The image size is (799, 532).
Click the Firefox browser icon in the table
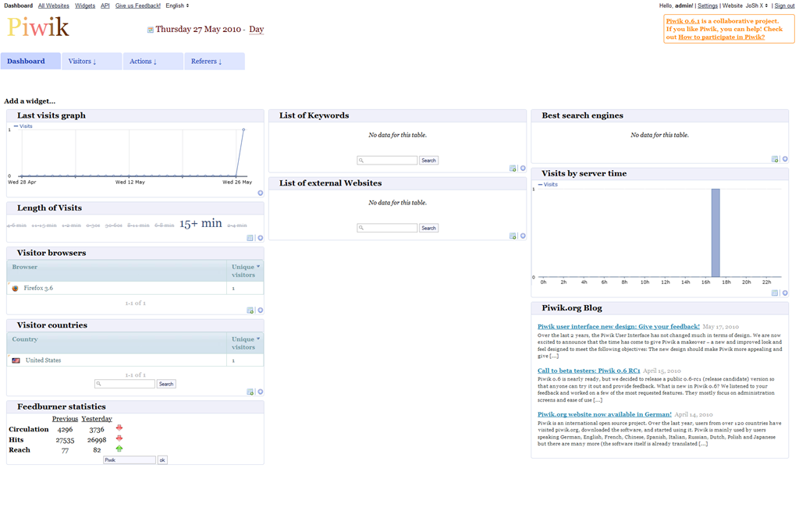(16, 289)
